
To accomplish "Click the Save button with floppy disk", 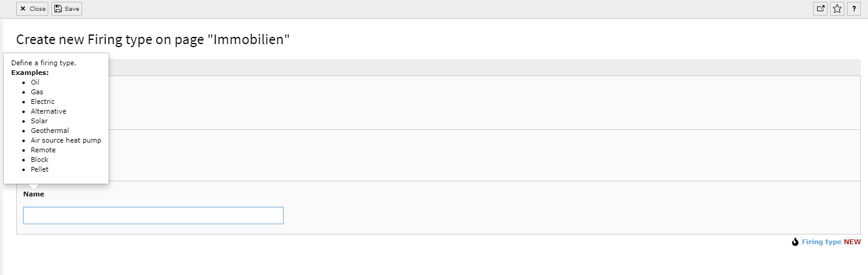I will (66, 8).
